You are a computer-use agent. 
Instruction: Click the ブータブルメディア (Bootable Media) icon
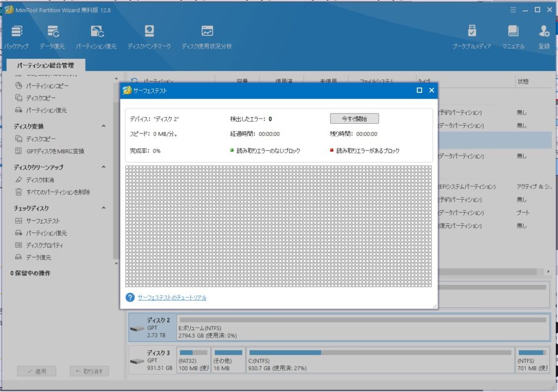point(472,33)
